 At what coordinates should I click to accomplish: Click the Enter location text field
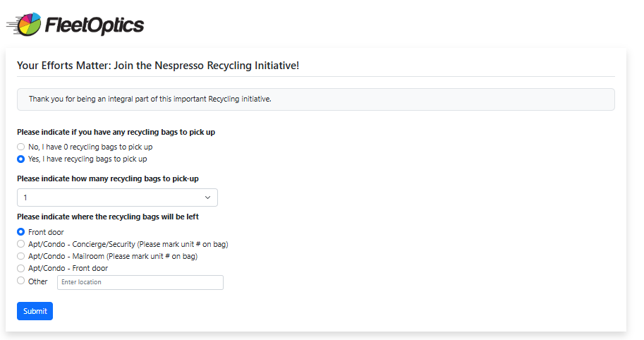[140, 282]
